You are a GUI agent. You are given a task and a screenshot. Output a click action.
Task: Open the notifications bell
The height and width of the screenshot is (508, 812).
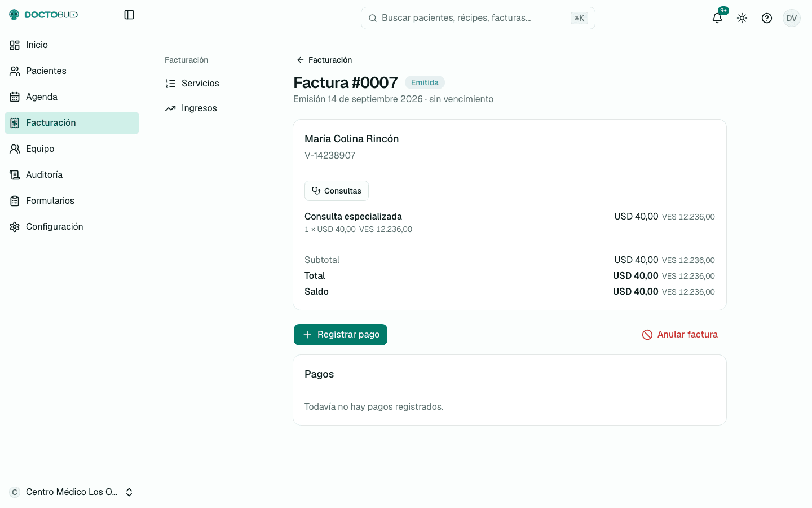(x=717, y=18)
